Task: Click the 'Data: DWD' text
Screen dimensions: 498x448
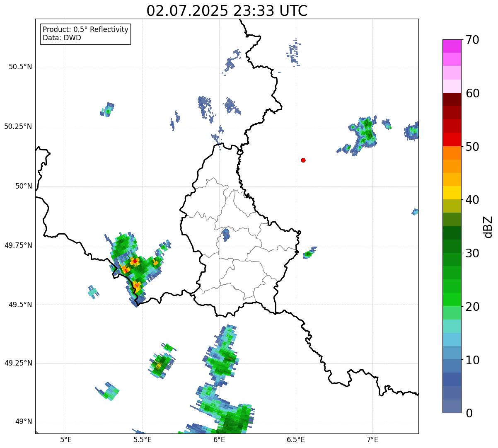Action: click(x=62, y=38)
